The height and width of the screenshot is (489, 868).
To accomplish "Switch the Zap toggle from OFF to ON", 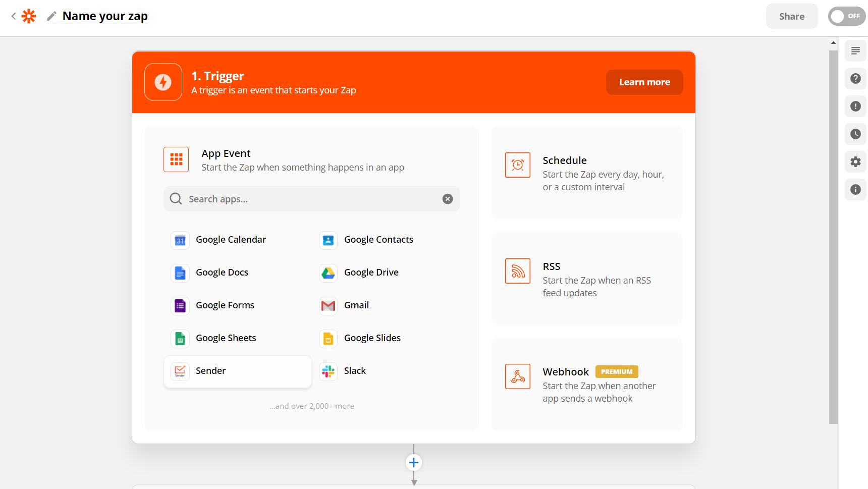I will [845, 16].
